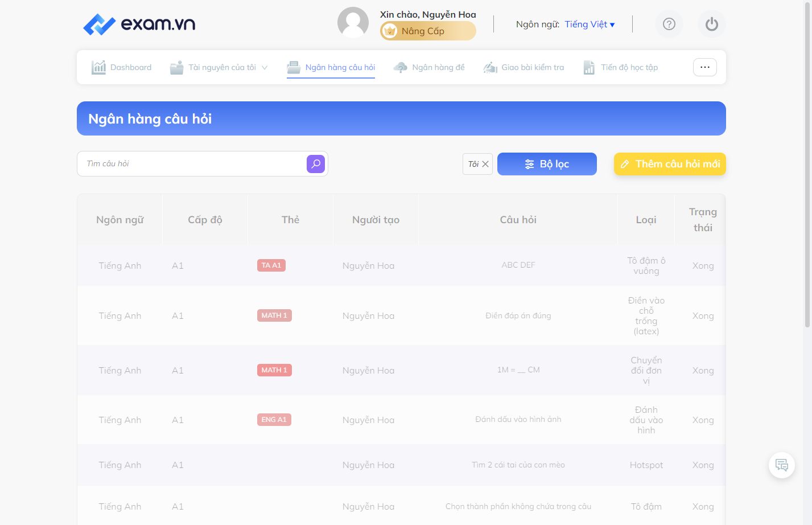Click the question '1M = __ CM'
The image size is (812, 525).
[518, 370]
